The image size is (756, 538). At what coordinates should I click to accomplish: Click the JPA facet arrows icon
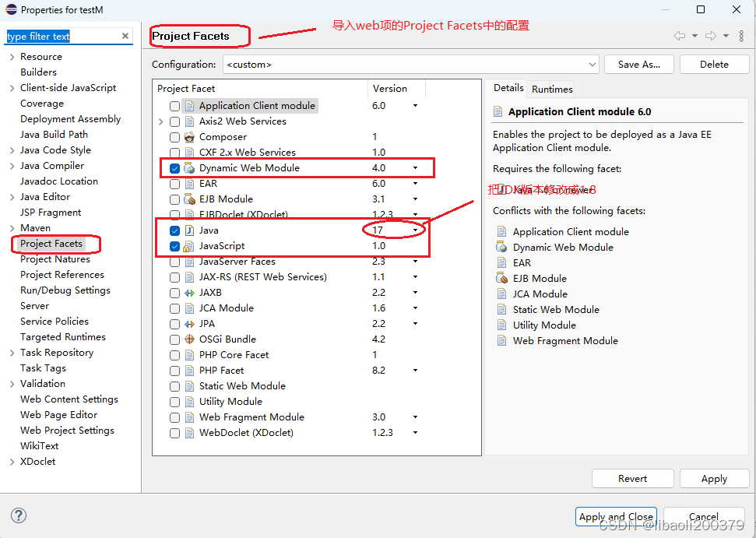point(188,323)
